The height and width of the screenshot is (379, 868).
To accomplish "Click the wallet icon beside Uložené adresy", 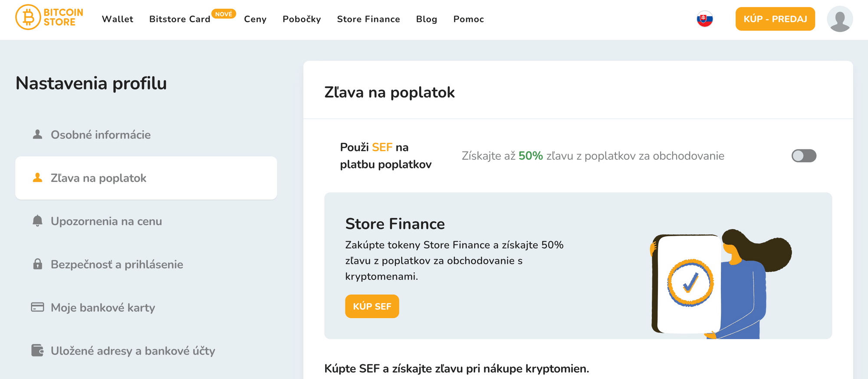I will click(37, 351).
